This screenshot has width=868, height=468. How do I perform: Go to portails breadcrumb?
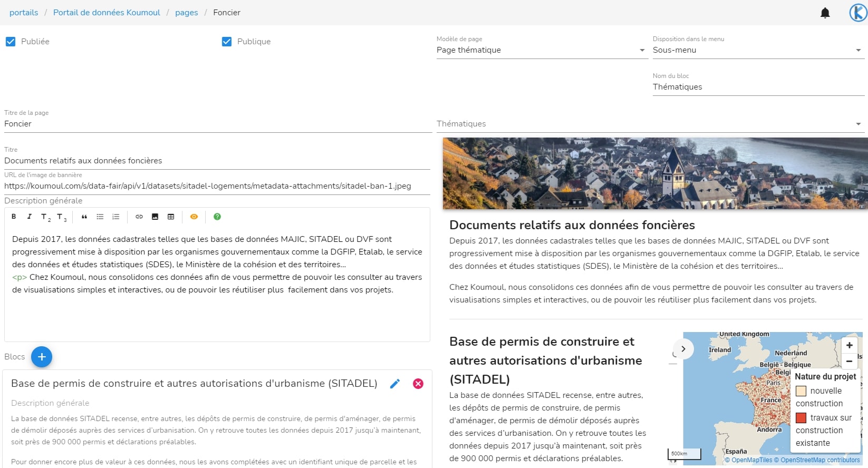click(x=24, y=13)
